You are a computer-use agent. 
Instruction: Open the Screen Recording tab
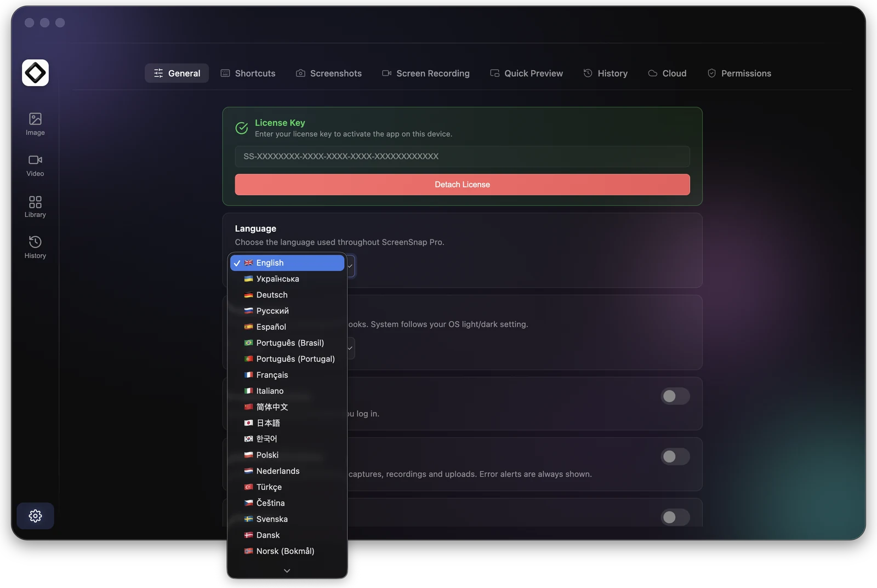click(x=426, y=73)
